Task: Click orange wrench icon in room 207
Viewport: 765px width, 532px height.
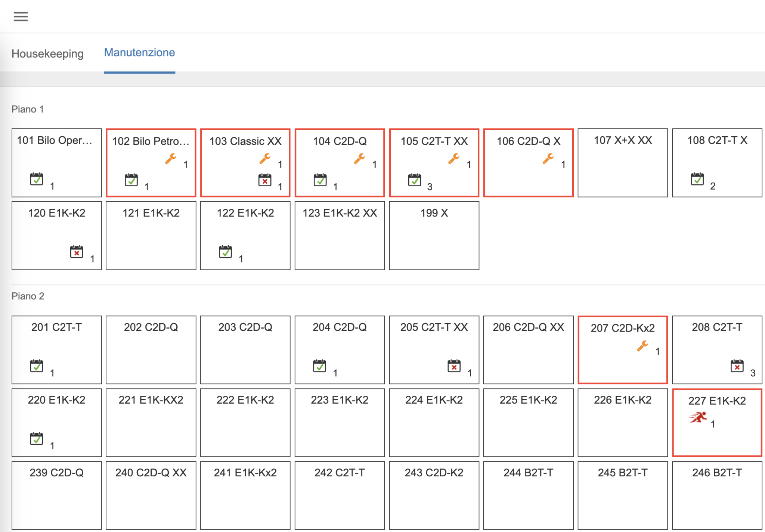Action: coord(643,346)
